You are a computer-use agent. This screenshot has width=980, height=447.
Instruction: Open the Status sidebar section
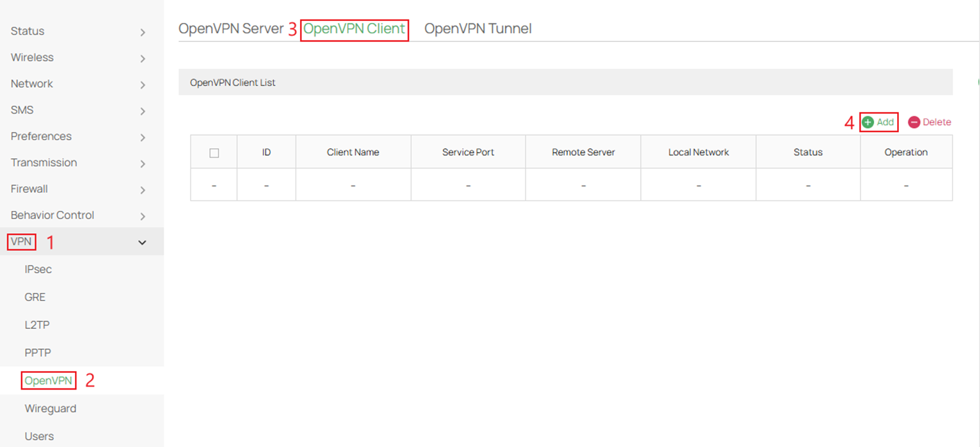[27, 31]
